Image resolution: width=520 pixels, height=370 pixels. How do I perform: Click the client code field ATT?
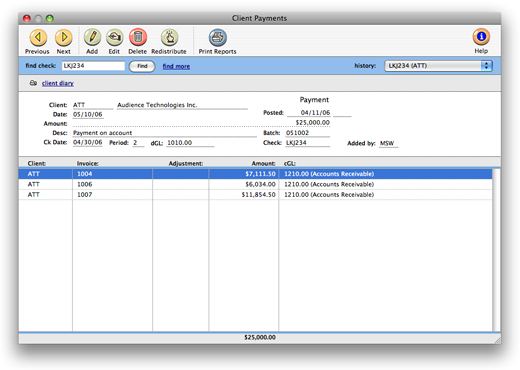[x=93, y=105]
